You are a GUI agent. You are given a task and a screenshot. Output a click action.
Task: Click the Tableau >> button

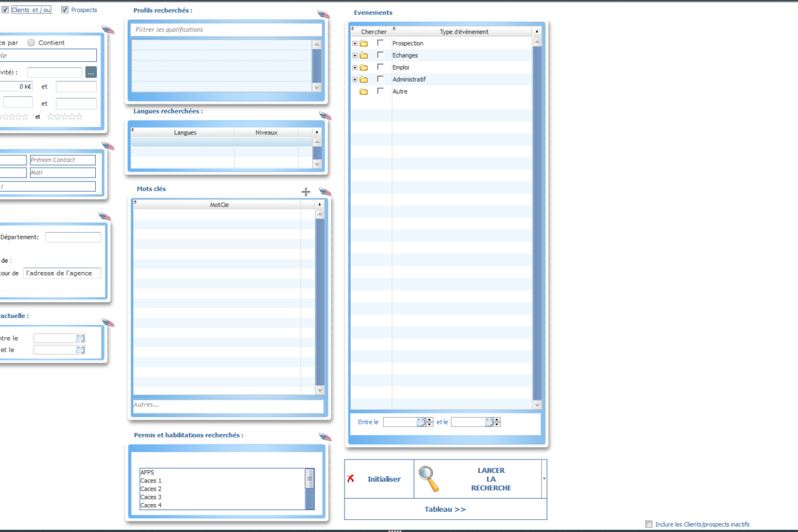pyautogui.click(x=445, y=509)
